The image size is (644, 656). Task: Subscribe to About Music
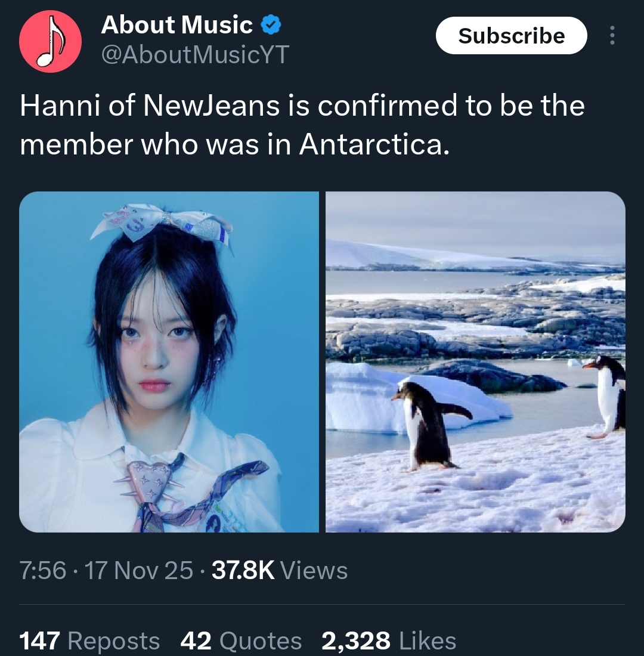pyautogui.click(x=512, y=36)
